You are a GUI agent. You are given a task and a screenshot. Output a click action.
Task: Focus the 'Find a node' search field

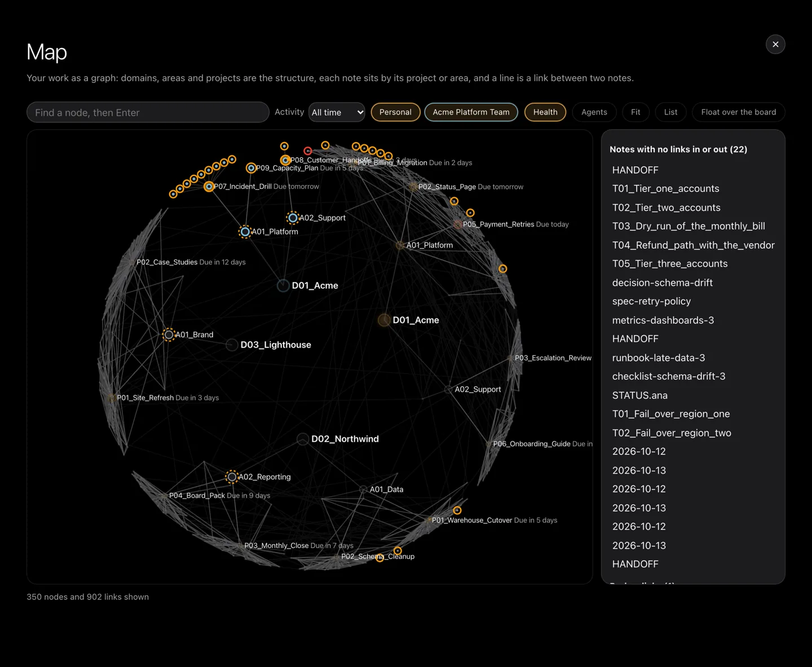tap(148, 112)
